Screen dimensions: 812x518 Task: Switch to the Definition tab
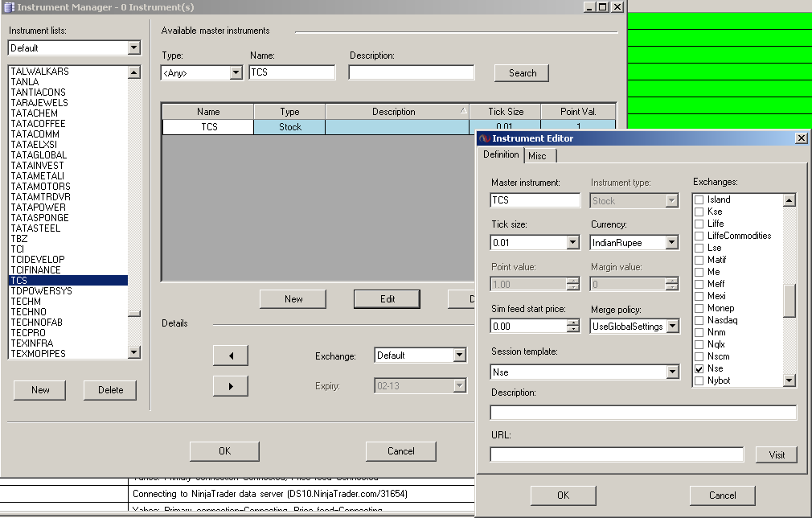pos(501,154)
